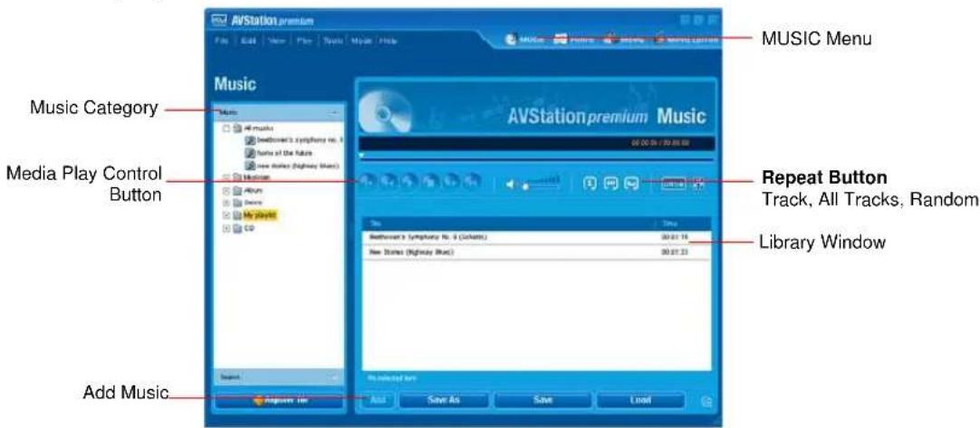The width and height of the screenshot is (980, 428).
Task: Click the Load button
Action: point(640,400)
